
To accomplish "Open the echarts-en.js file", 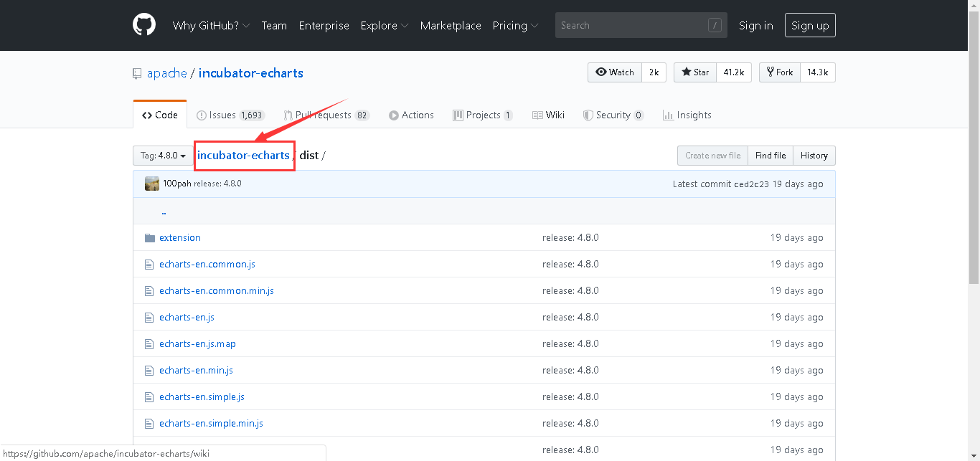I will pos(187,318).
